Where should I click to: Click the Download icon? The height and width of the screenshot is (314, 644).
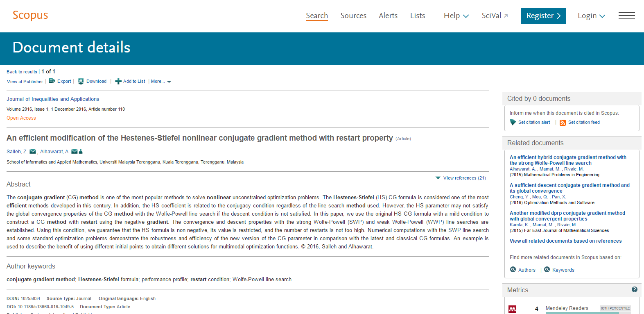pyautogui.click(x=81, y=81)
